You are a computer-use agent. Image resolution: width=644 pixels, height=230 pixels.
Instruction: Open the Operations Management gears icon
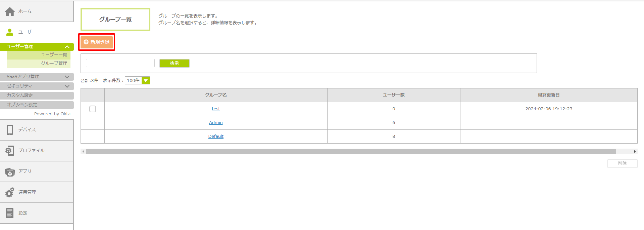click(x=10, y=192)
